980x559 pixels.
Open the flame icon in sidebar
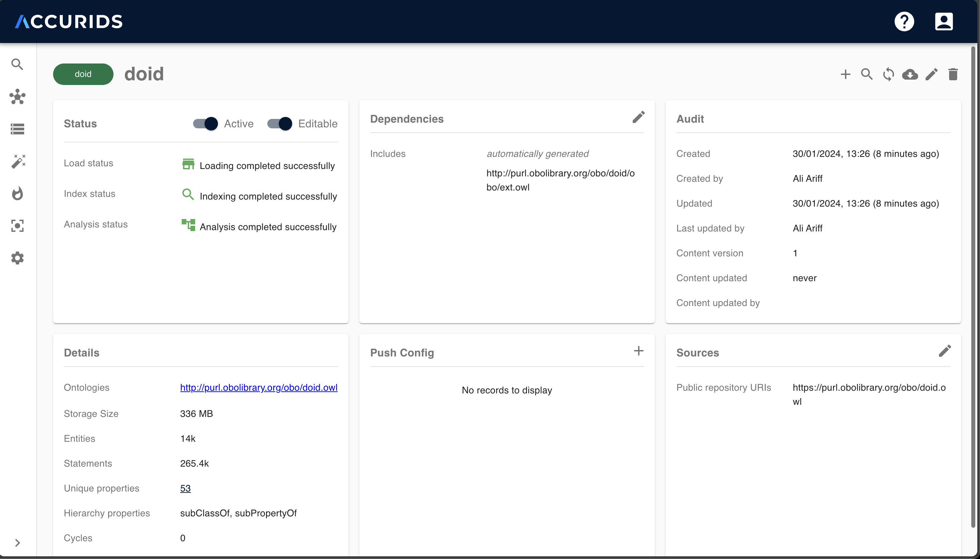pos(17,193)
